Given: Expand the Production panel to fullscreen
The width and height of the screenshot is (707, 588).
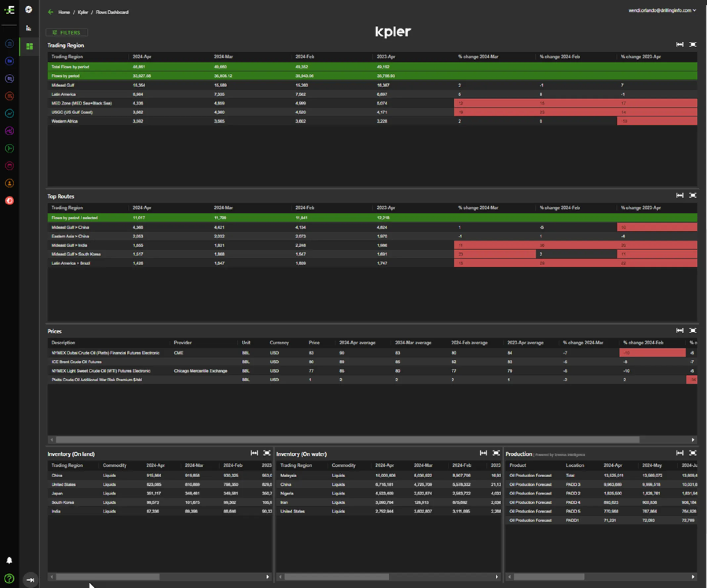Looking at the screenshot, I should [x=693, y=453].
